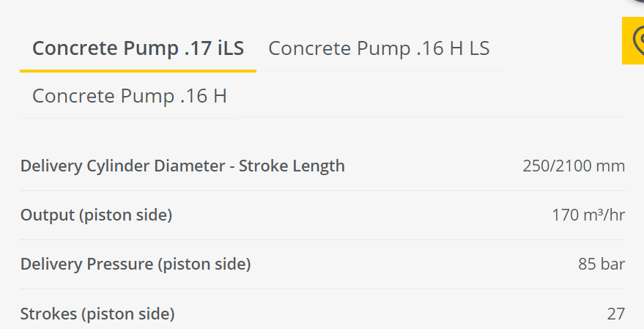Click the yellow location pin icon
The image size is (644, 329).
point(633,40)
